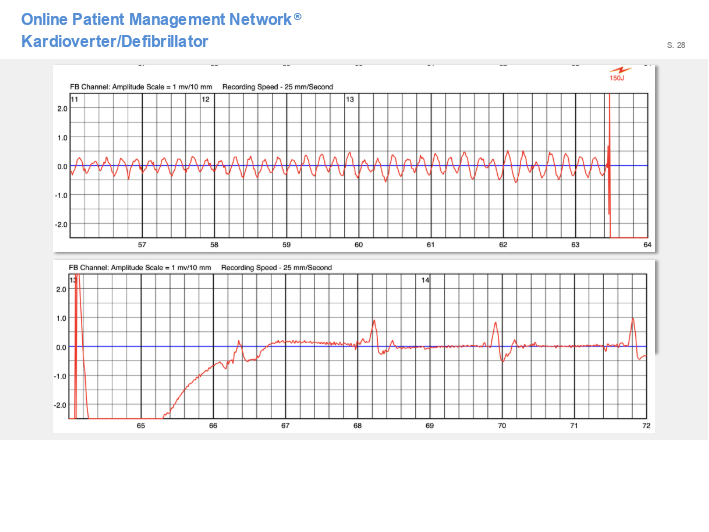
Task: Click the 57 second label on top chart
Action: pyautogui.click(x=142, y=245)
